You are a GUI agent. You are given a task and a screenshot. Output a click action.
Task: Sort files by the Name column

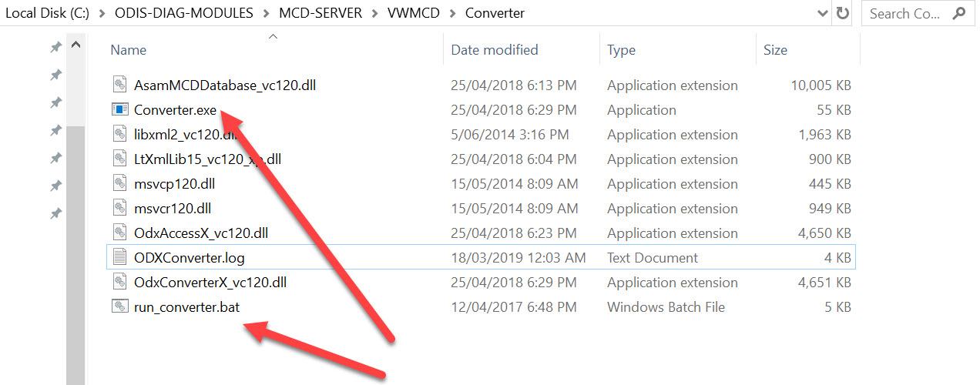tap(129, 50)
